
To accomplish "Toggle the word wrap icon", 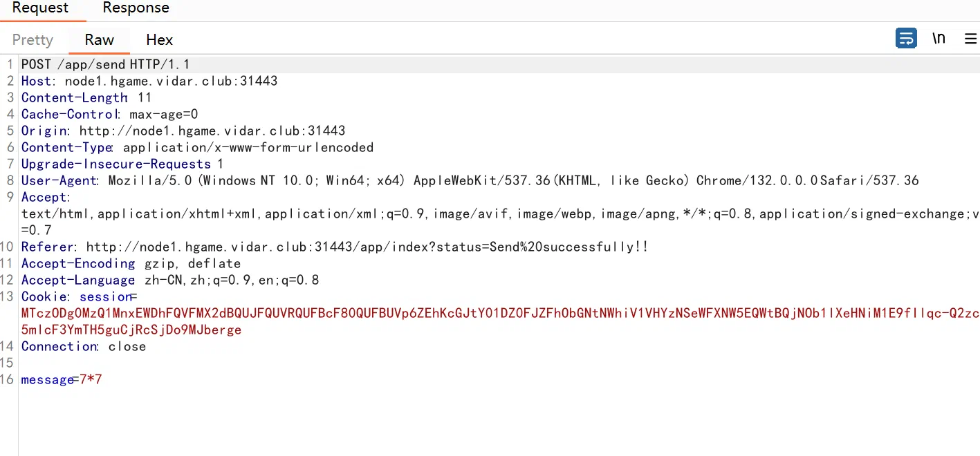I will point(906,38).
